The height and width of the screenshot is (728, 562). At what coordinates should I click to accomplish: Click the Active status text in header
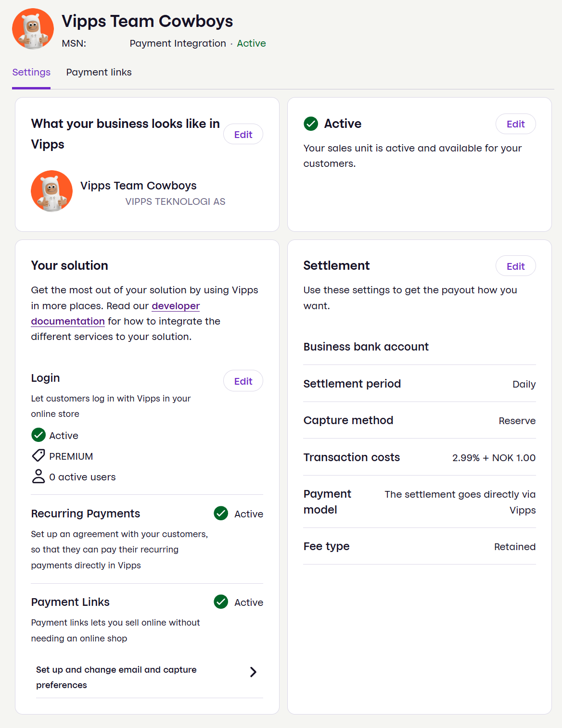point(251,43)
